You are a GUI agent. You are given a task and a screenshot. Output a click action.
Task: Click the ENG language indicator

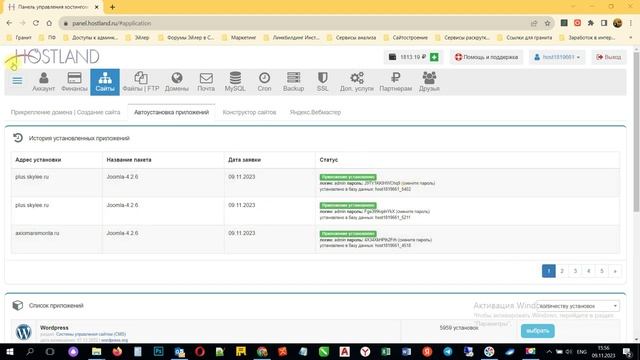(x=582, y=351)
